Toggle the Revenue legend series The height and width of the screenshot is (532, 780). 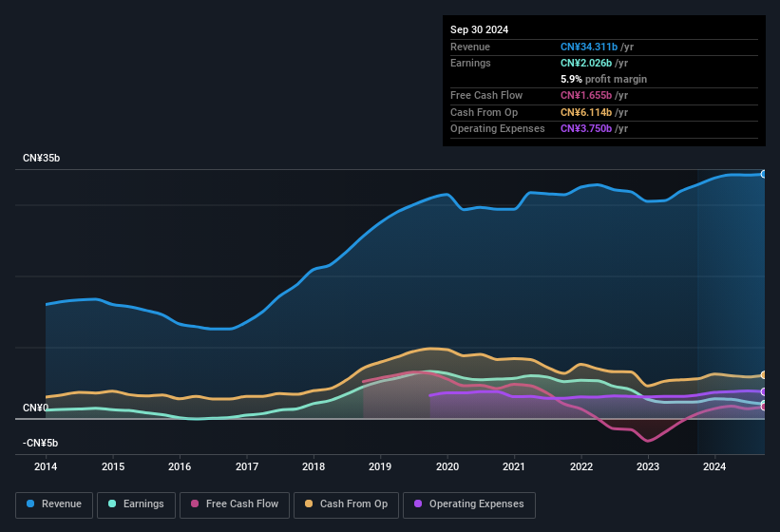[54, 504]
